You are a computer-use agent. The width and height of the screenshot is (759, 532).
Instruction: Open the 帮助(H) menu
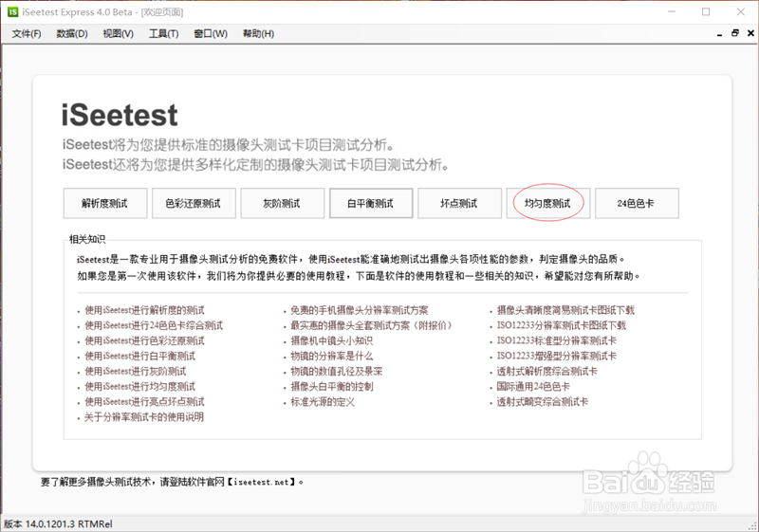[258, 33]
